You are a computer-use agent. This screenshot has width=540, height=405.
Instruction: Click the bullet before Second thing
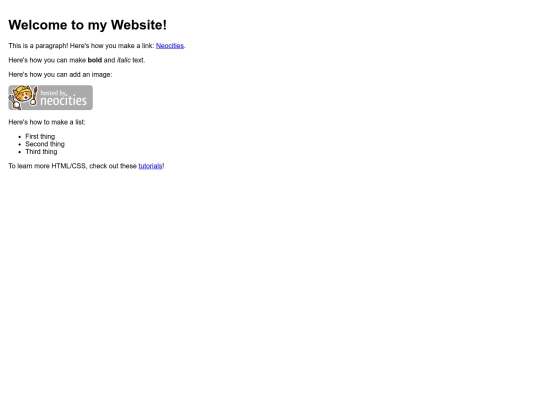pyautogui.click(x=20, y=145)
